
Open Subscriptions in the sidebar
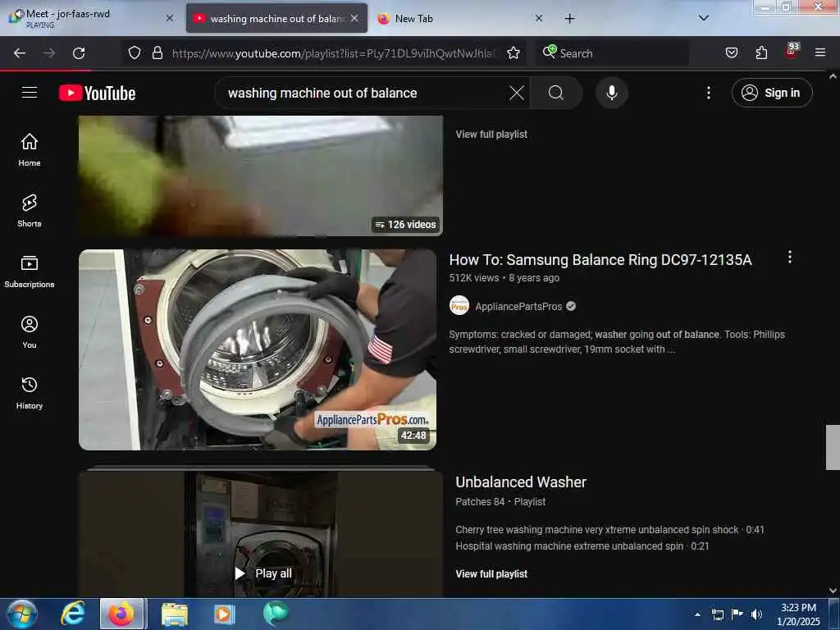30,272
